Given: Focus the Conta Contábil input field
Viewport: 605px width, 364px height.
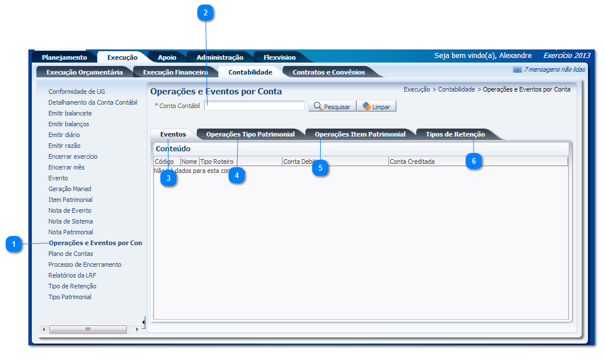Looking at the screenshot, I should (254, 106).
